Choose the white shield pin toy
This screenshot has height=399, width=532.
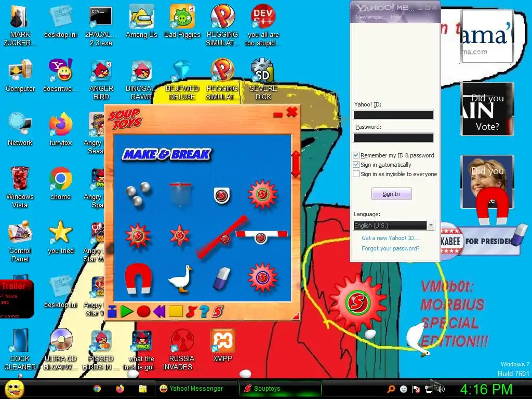tap(221, 195)
